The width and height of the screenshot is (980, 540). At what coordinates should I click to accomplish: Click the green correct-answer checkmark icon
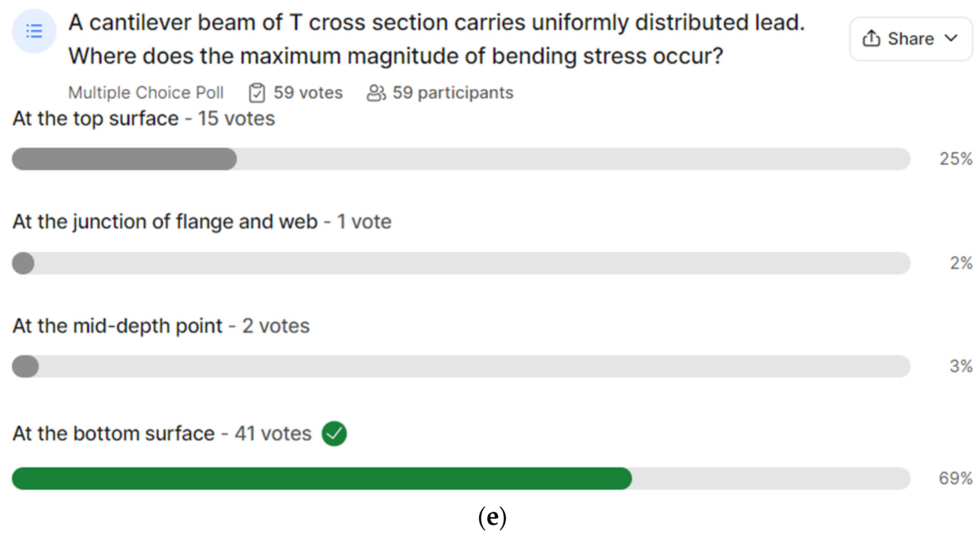tap(334, 433)
